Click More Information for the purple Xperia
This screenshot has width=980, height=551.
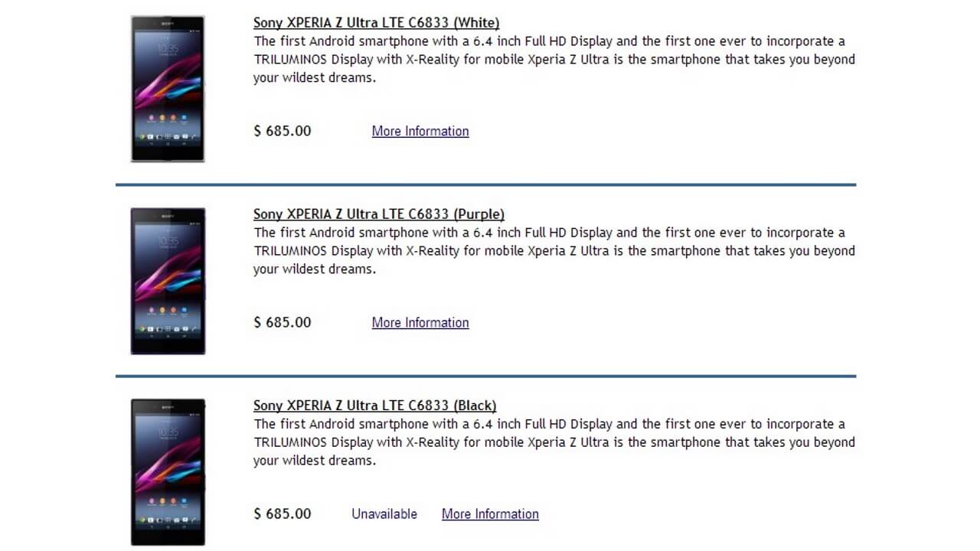coord(420,322)
